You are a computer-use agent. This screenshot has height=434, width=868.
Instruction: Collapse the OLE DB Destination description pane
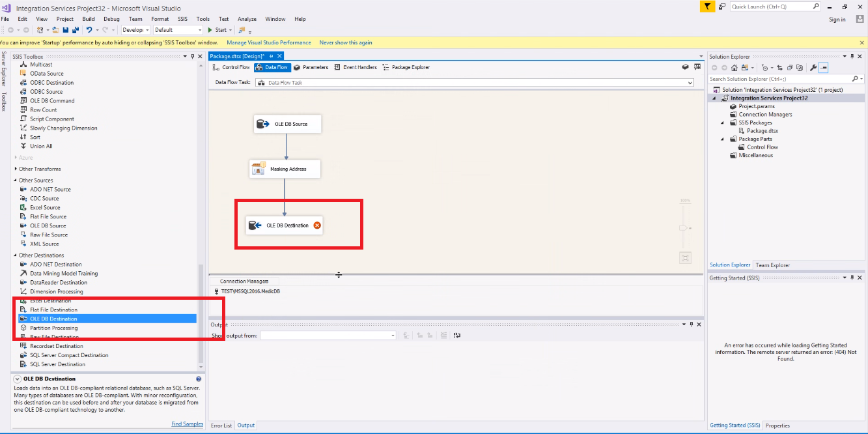point(17,379)
